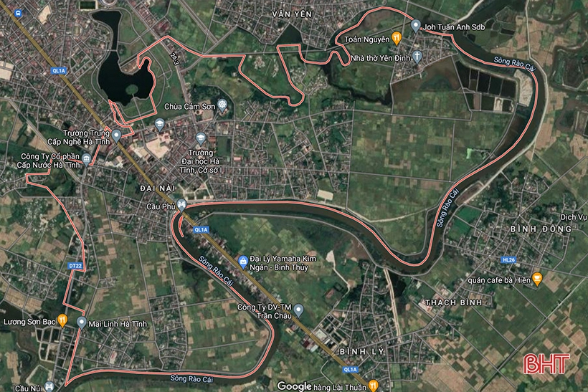
Task: Click the DT22 road shield
Action: (75, 266)
